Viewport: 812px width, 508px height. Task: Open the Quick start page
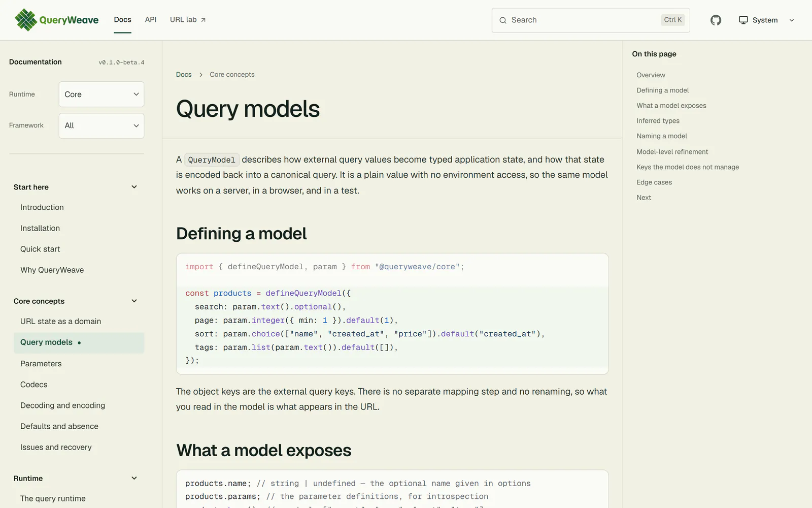40,249
